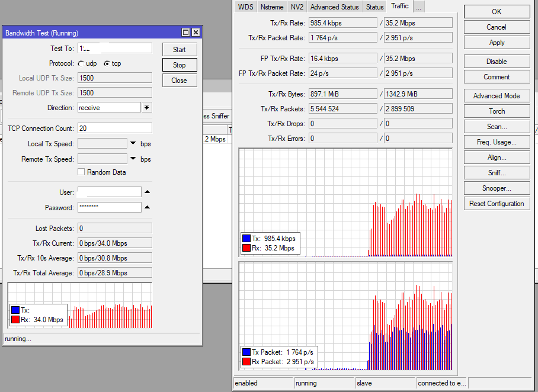Click the Tx Rate value 985.4 kbps field
Image resolution: width=538 pixels, height=392 pixels.
[343, 23]
